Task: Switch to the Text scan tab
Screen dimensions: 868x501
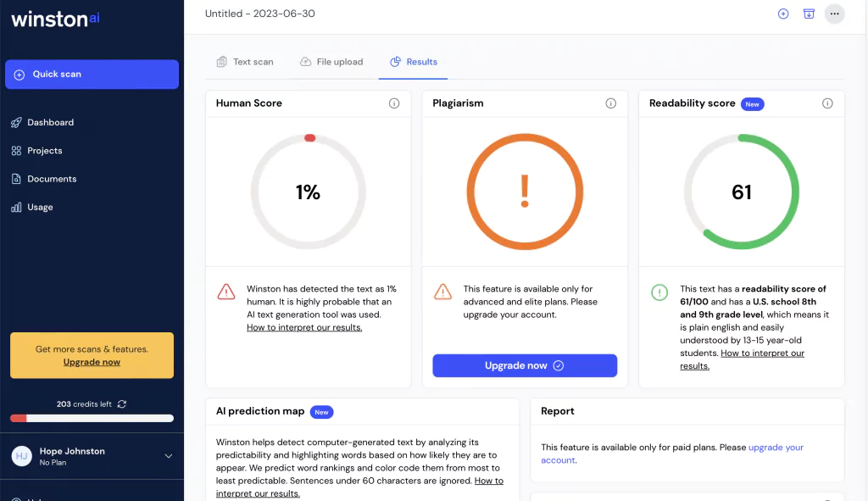Action: click(x=245, y=62)
